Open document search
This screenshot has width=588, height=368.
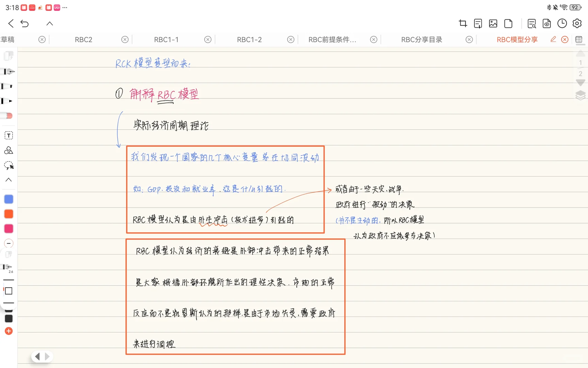532,24
